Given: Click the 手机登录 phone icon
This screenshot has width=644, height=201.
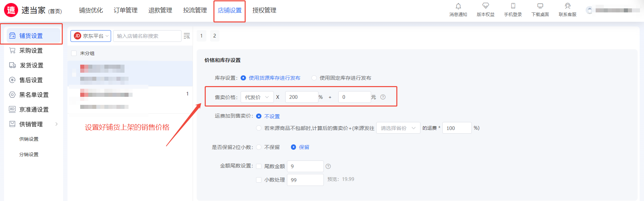Looking at the screenshot, I should 513,6.
